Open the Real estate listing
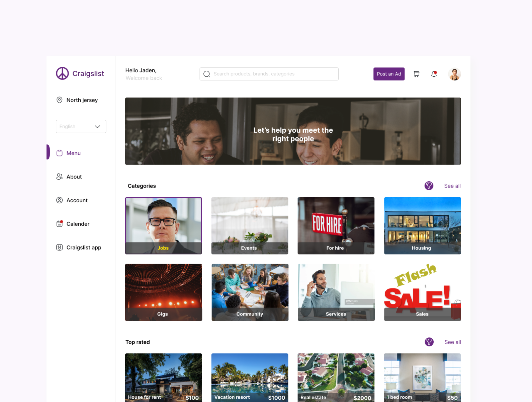Screen dimensions: 532x402 [x=336, y=378]
